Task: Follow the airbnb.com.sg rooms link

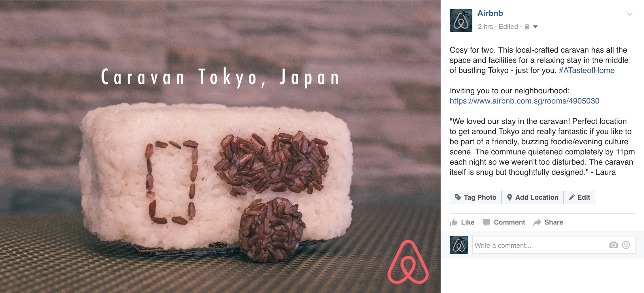Action: point(524,101)
